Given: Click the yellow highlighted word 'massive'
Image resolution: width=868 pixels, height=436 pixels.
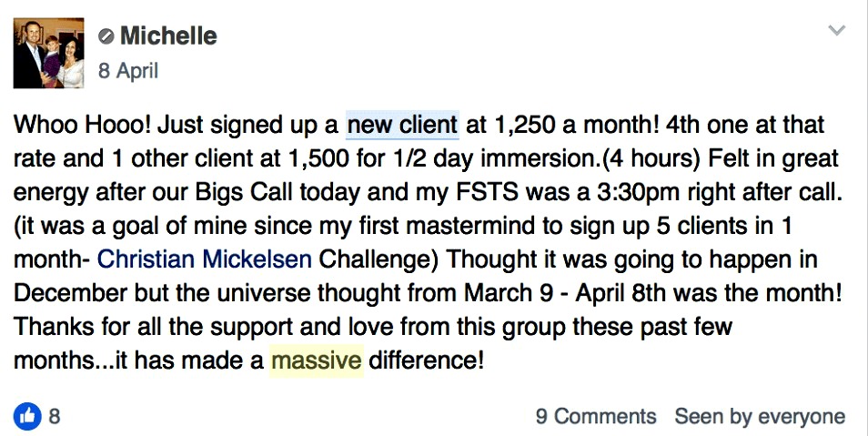Looking at the screenshot, I should [x=316, y=360].
